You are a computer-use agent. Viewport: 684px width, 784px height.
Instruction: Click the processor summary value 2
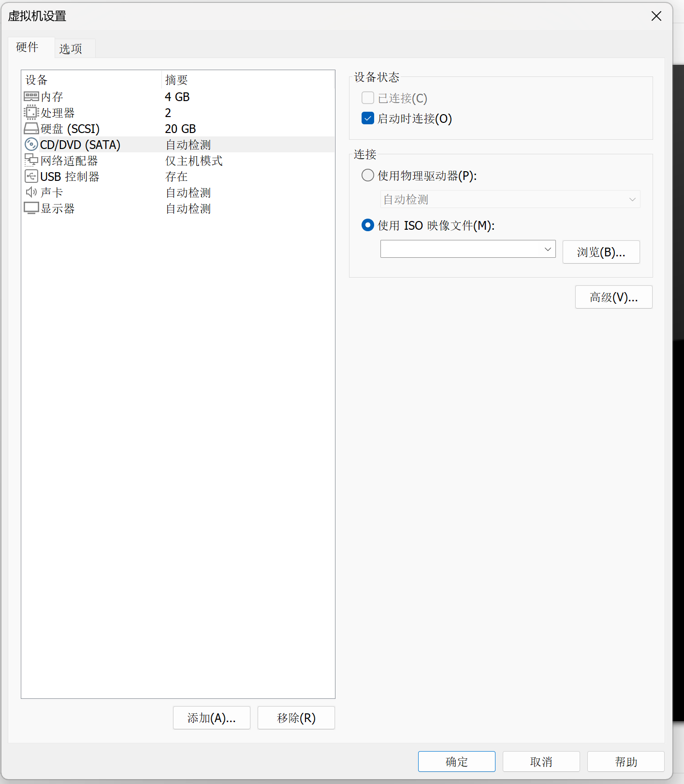pos(168,113)
